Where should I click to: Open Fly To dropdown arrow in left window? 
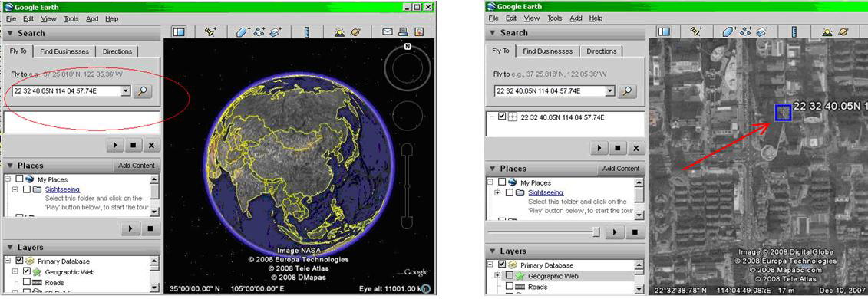click(x=126, y=91)
